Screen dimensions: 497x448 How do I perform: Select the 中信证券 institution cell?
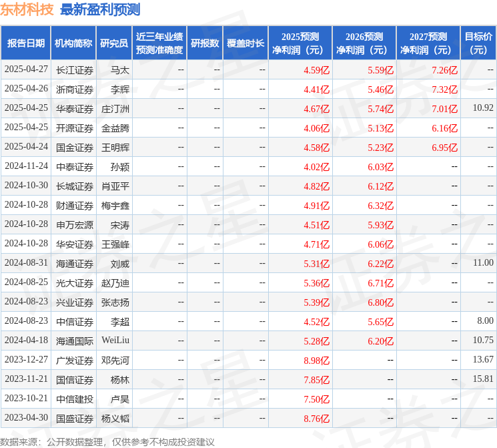click(75, 322)
